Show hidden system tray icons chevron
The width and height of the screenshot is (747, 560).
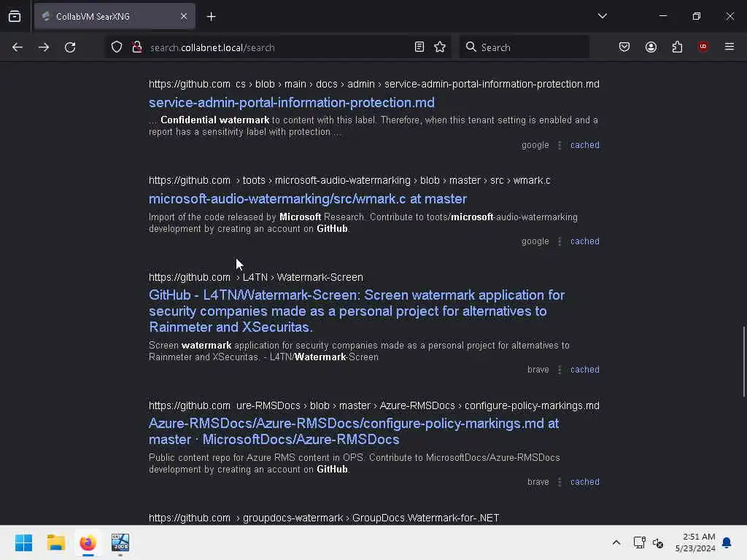point(616,542)
